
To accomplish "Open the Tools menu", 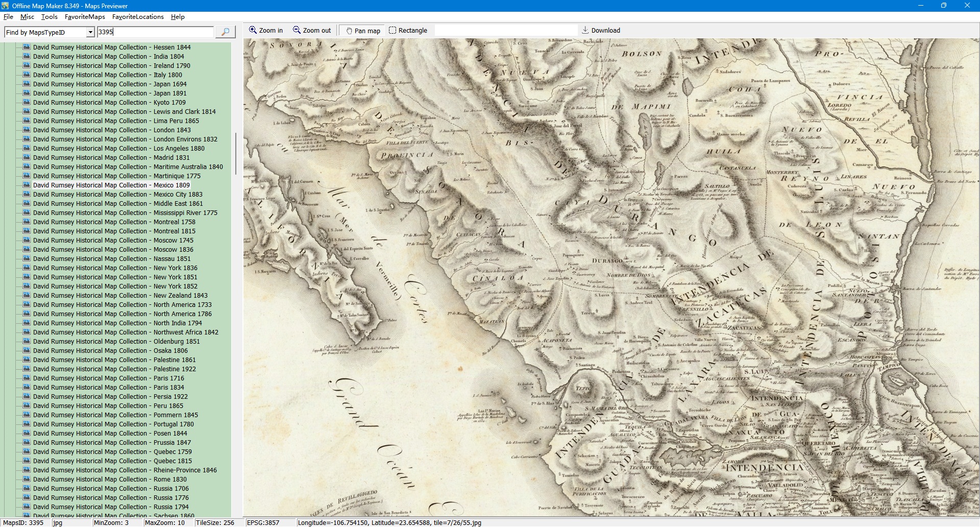I will click(50, 17).
